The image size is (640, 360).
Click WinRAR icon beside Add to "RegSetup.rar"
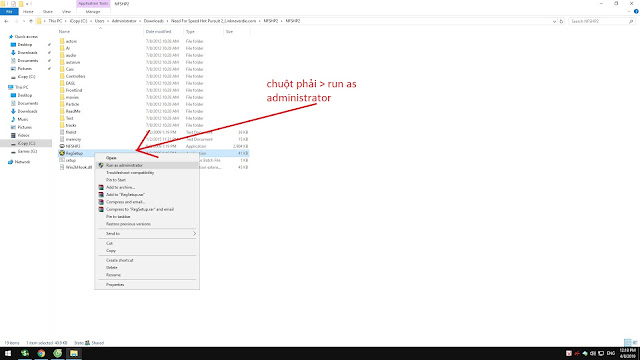[101, 195]
